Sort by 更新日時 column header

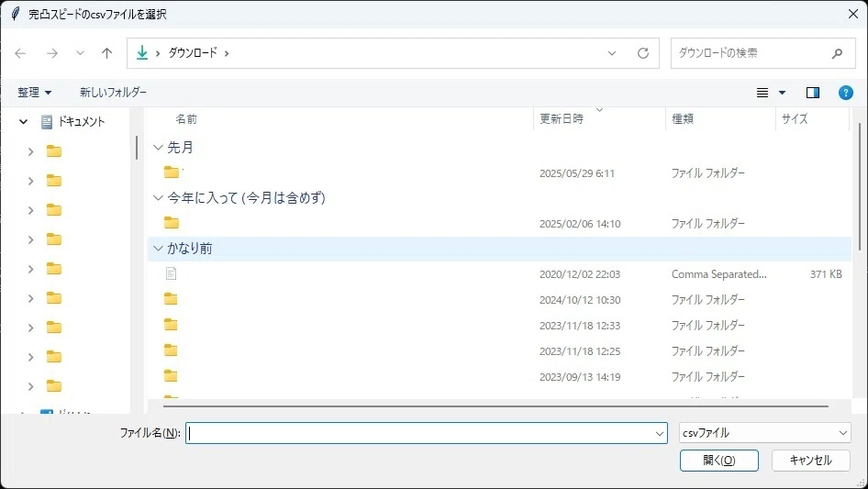coord(562,119)
